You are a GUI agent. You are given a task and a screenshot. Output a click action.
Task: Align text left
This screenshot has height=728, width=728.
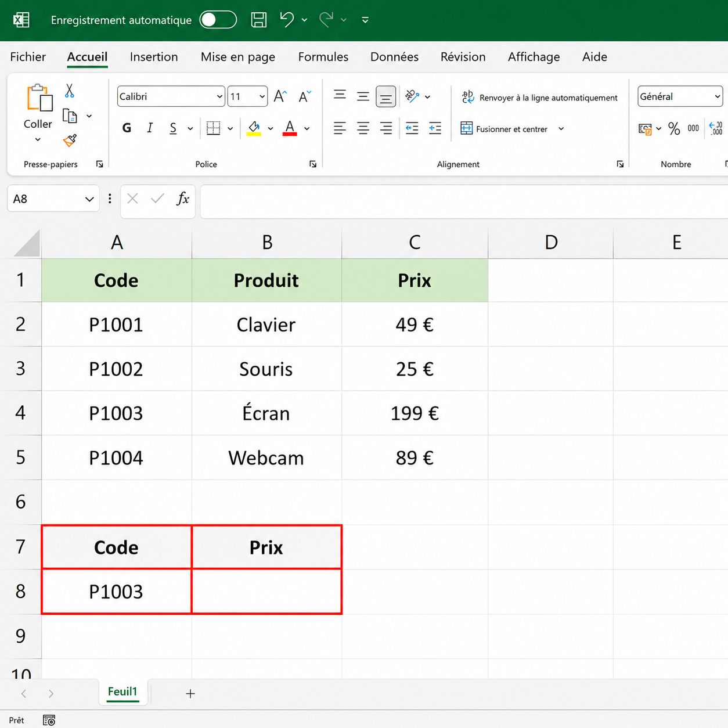[x=340, y=128]
